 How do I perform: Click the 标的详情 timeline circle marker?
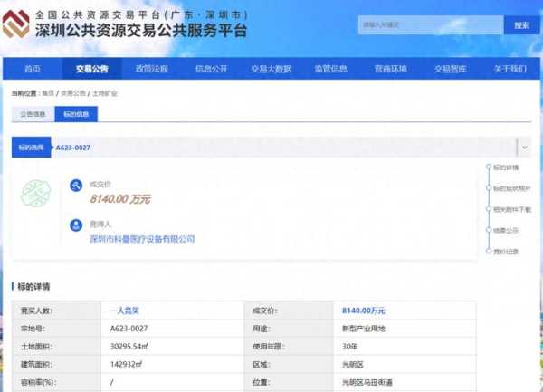point(490,167)
